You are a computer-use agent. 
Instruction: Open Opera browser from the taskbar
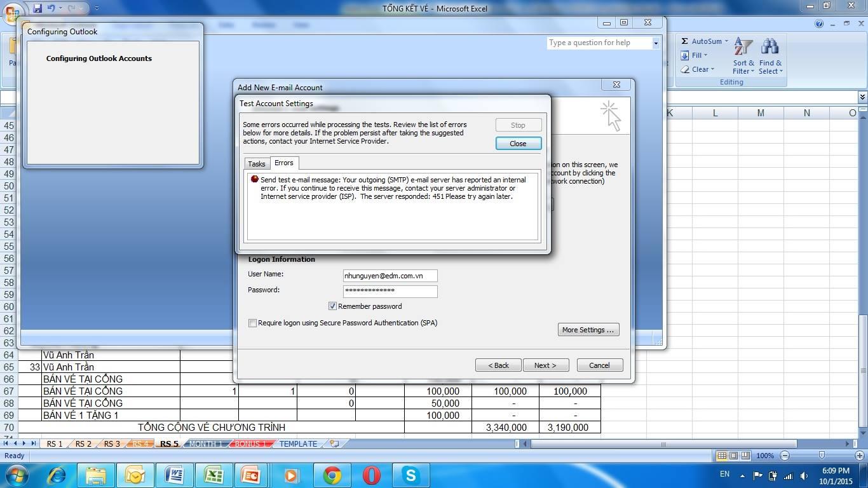[x=371, y=475]
